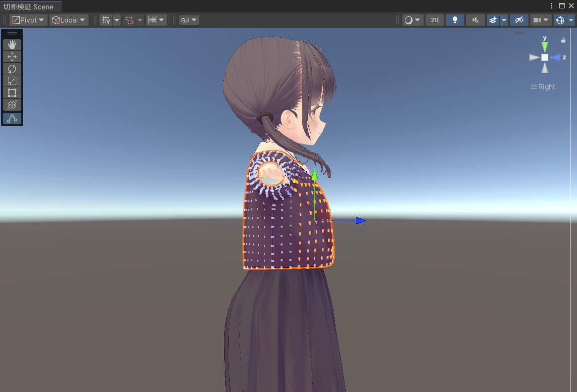Toggle scene audio mute
Viewport: 577px width, 392px height.
[476, 20]
